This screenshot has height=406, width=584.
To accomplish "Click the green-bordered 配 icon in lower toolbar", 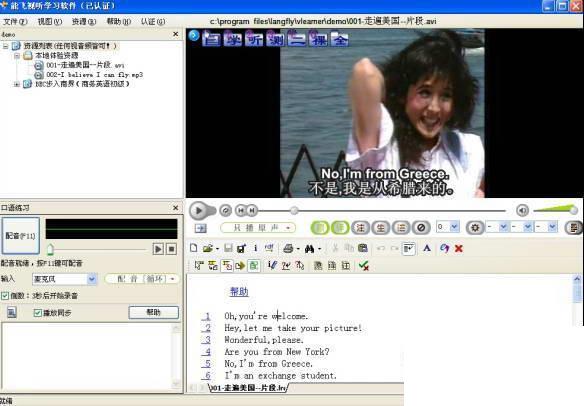I will pyautogui.click(x=254, y=266).
